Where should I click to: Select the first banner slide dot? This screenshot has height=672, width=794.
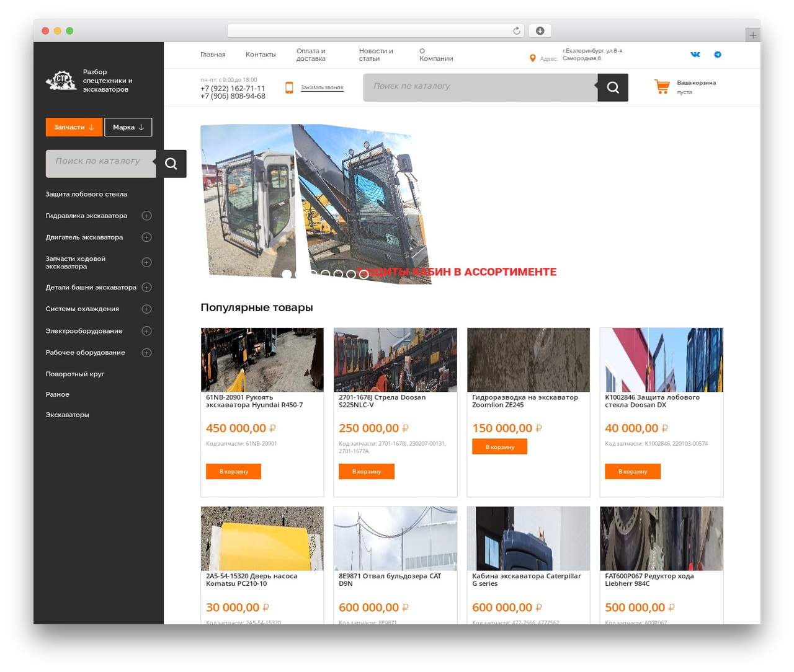click(287, 274)
